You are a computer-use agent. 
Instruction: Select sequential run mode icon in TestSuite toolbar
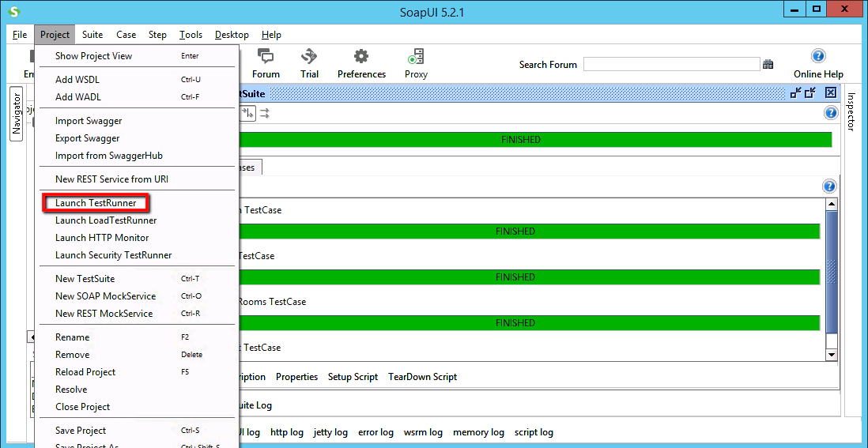247,113
